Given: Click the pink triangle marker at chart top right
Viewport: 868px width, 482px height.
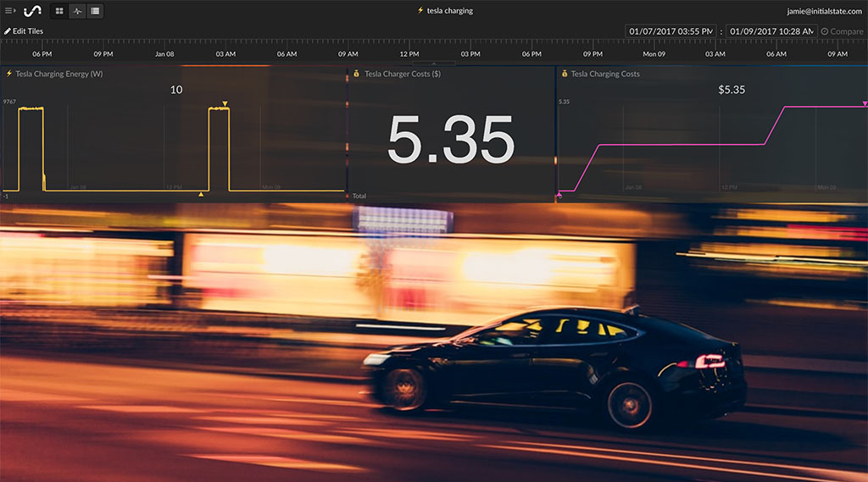Looking at the screenshot, I should point(865,103).
